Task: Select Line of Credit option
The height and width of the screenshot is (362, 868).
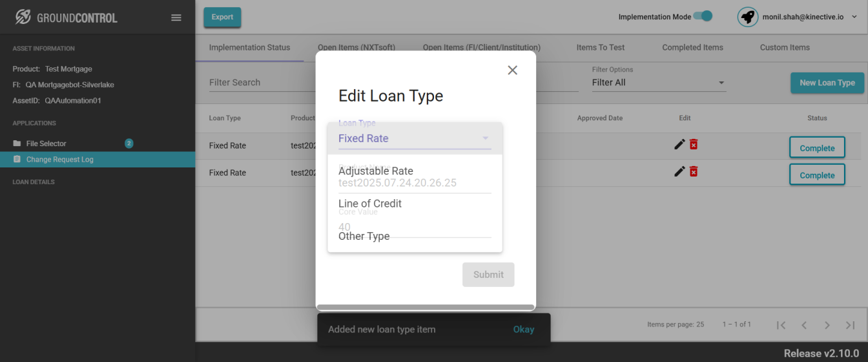Action: click(x=370, y=204)
